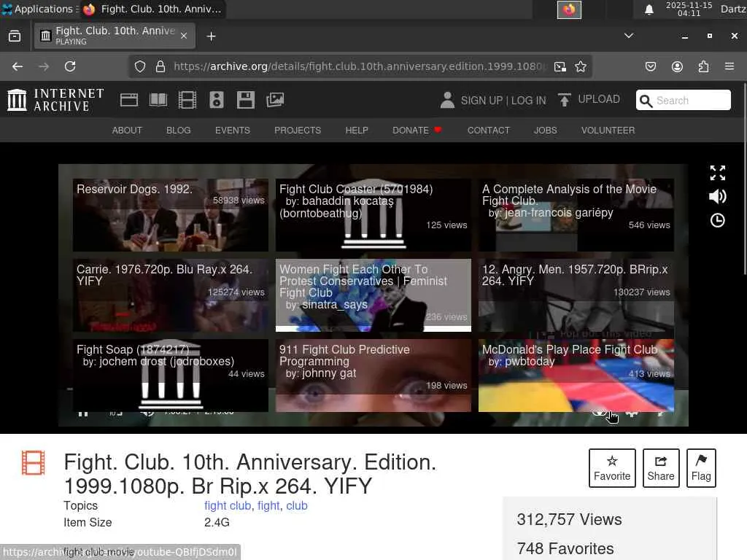
Task: Click the browser address bar URL
Action: pos(360,66)
